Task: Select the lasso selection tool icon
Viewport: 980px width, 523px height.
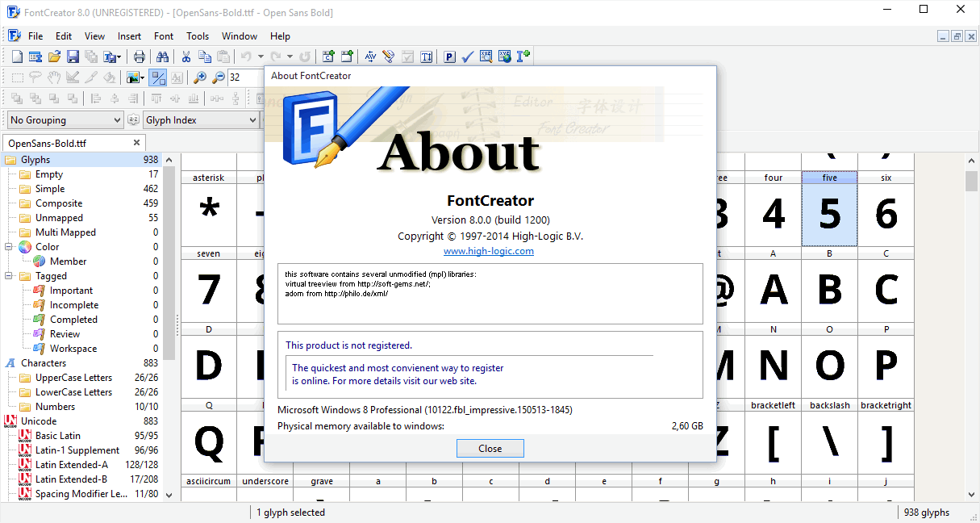Action: click(35, 77)
